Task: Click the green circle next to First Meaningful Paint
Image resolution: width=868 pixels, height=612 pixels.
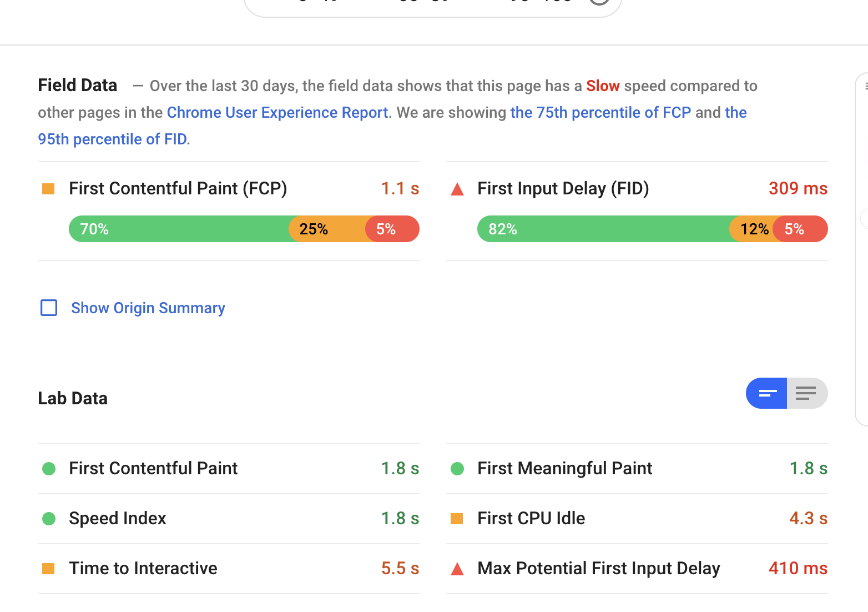Action: [x=457, y=469]
